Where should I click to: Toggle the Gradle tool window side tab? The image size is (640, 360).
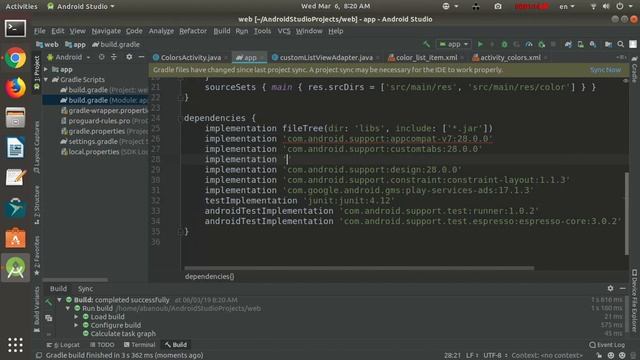pyautogui.click(x=635, y=70)
